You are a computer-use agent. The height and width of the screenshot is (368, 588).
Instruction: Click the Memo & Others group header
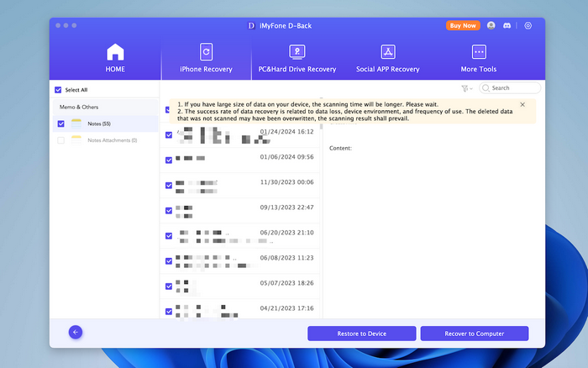[105, 107]
